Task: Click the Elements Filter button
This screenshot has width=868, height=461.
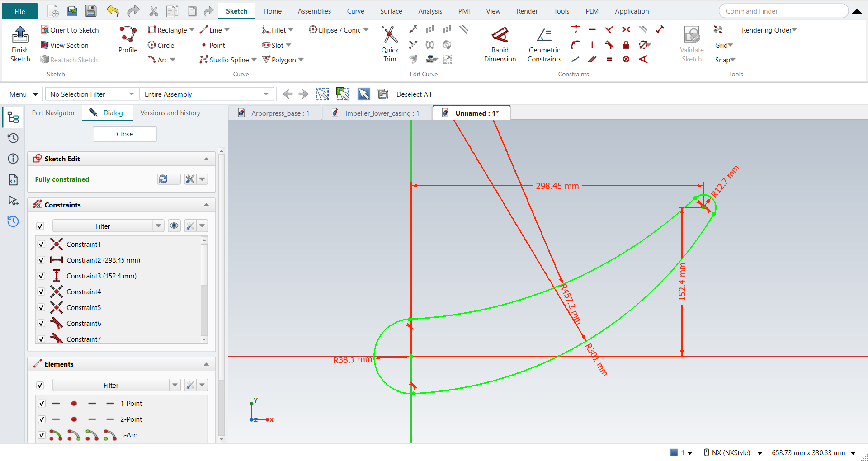Action: (x=111, y=385)
